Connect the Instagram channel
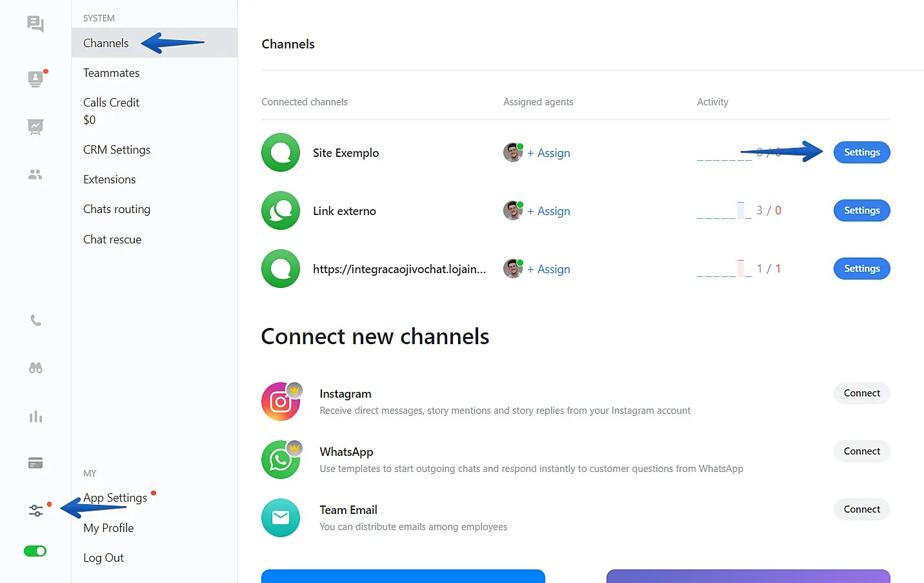Screen dimensions: 924x583 [x=861, y=393]
